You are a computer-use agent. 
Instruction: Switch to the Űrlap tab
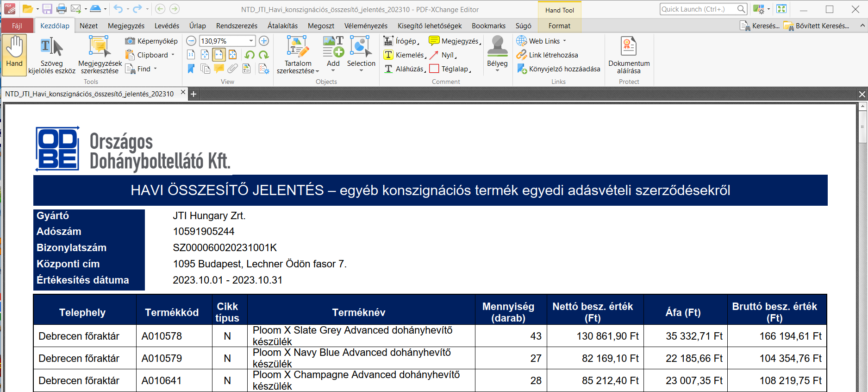[x=198, y=26]
